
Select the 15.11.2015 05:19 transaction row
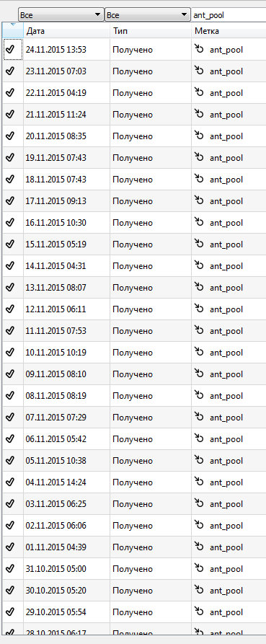tap(134, 244)
